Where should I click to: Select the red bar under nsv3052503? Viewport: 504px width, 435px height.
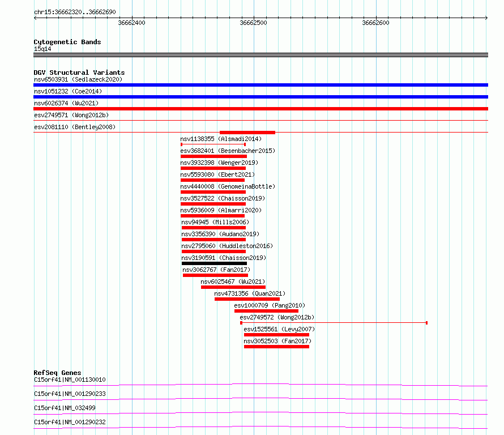277,347
